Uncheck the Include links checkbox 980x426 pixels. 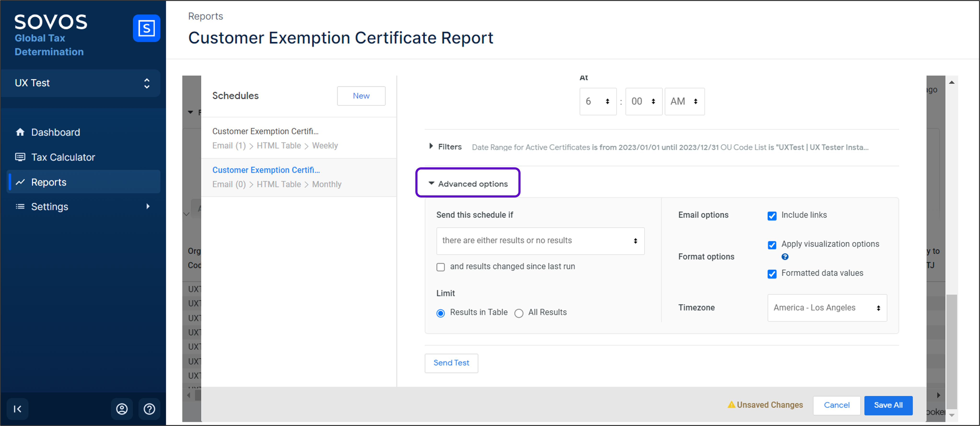click(x=772, y=216)
